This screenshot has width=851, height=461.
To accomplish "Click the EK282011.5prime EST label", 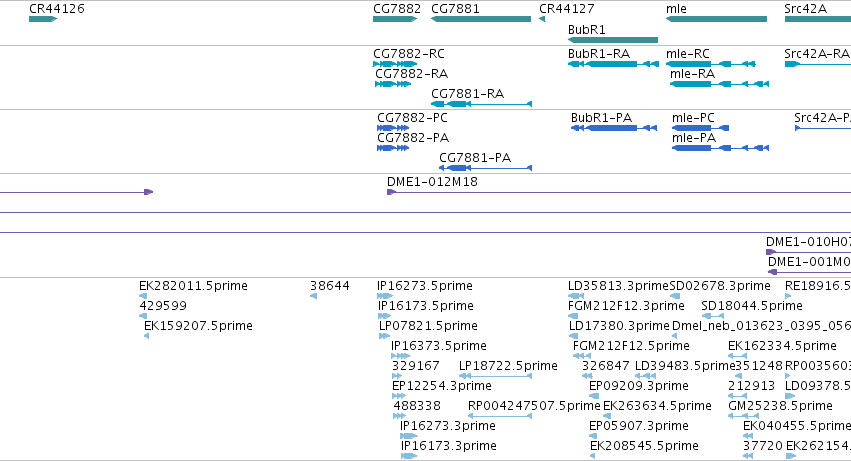I will point(193,286).
